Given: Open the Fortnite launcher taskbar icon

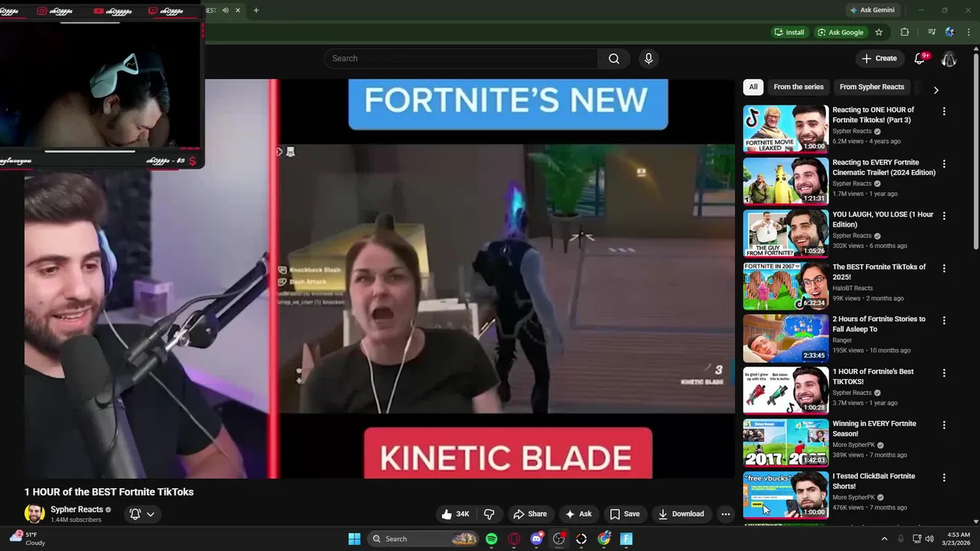Looking at the screenshot, I should (626, 539).
